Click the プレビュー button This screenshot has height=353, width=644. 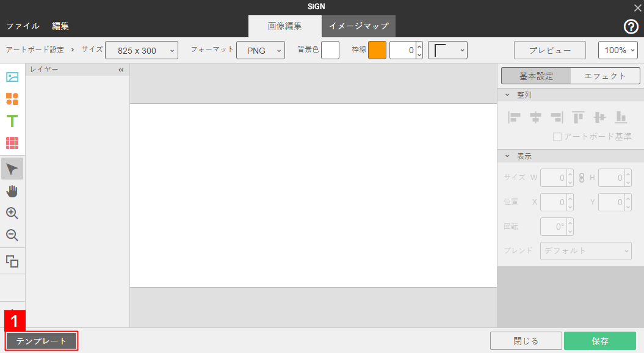coord(550,50)
